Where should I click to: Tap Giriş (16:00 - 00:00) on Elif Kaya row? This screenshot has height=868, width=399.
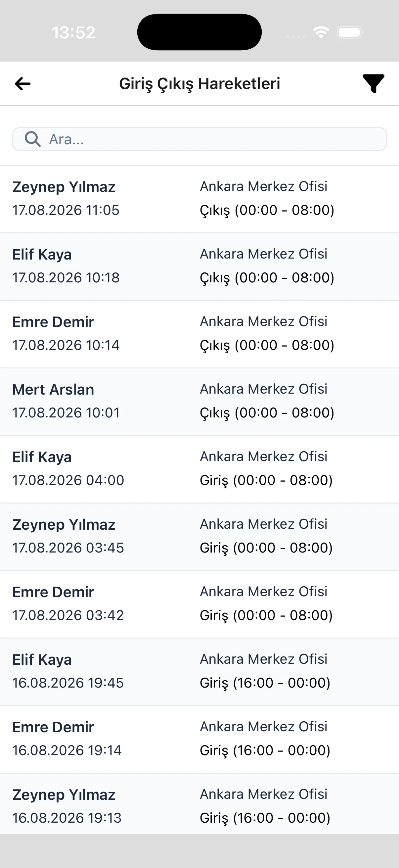coord(265,683)
